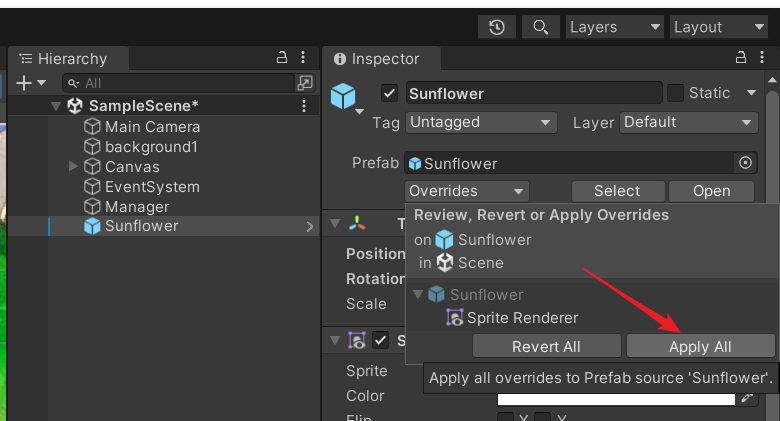
Task: Click the color eyedropper icon
Action: pyautogui.click(x=747, y=397)
